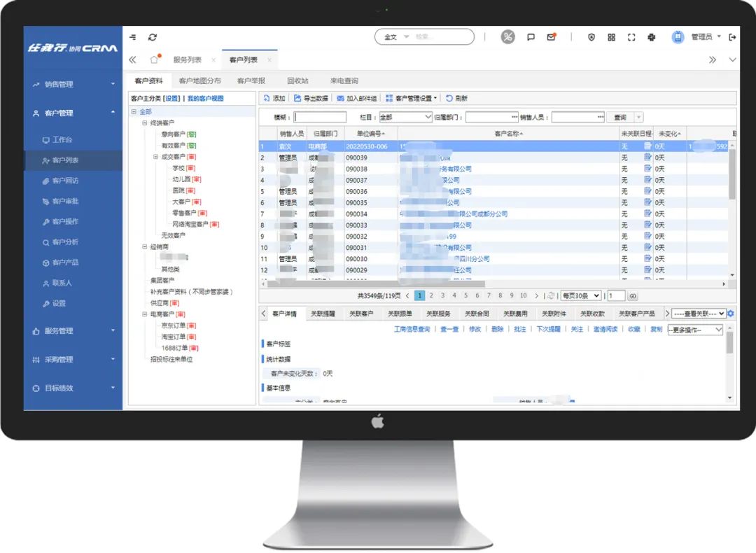Image resolution: width=756 pixels, height=553 pixels.
Task: Click the 导出数据 toolbar button
Action: [x=311, y=99]
